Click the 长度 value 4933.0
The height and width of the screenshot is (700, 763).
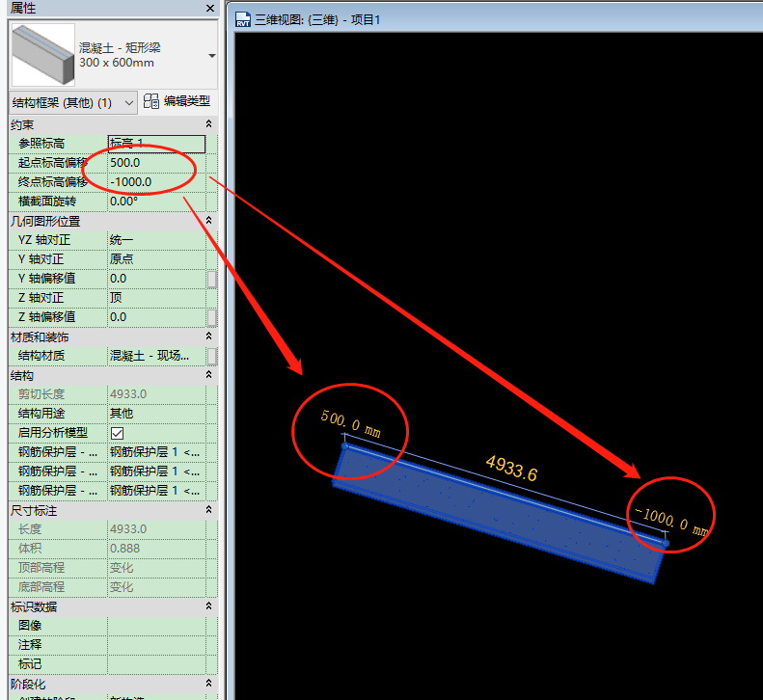pos(156,529)
